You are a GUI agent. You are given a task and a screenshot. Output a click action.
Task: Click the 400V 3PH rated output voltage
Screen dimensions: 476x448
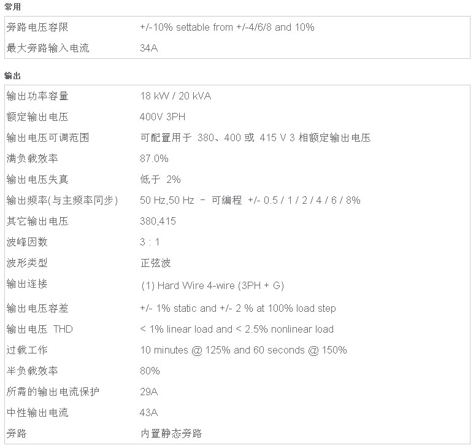point(163,117)
